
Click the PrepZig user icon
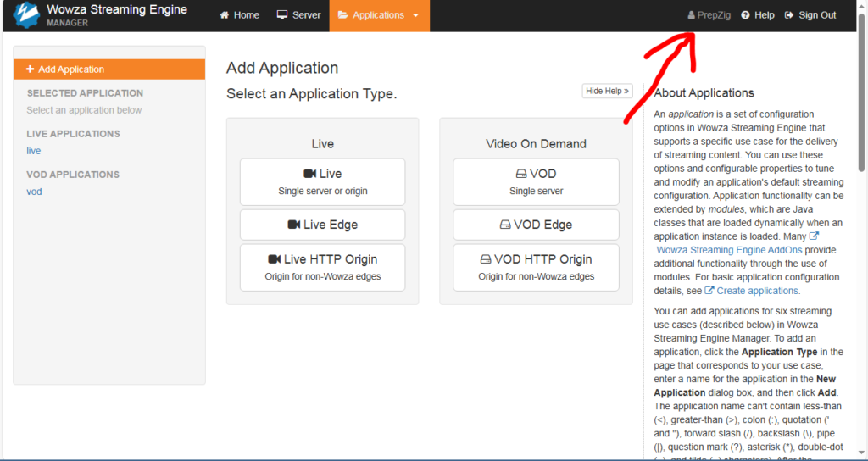click(x=691, y=15)
